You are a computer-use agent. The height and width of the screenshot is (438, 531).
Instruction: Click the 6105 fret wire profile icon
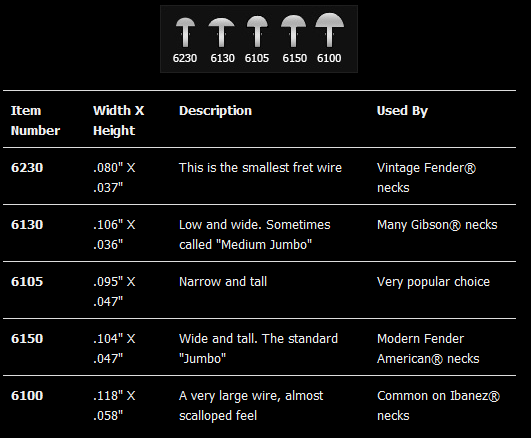257,32
